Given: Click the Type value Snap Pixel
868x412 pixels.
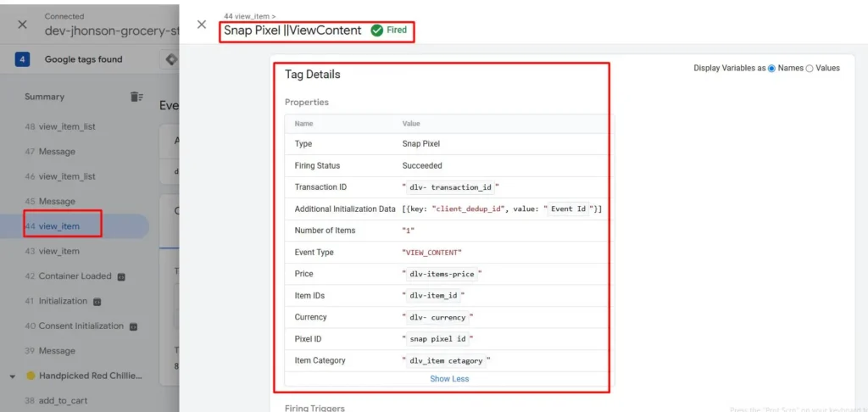Looking at the screenshot, I should 420,144.
